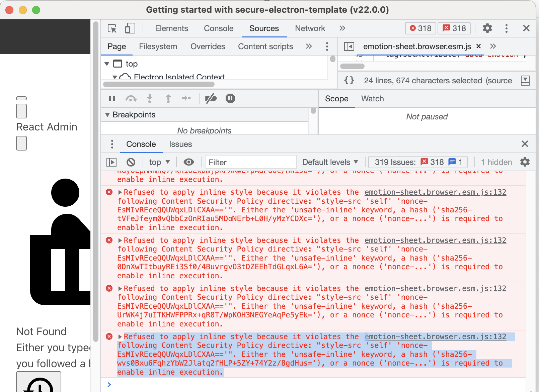
Task: Collapse the top frame in the page tree
Action: [x=107, y=64]
